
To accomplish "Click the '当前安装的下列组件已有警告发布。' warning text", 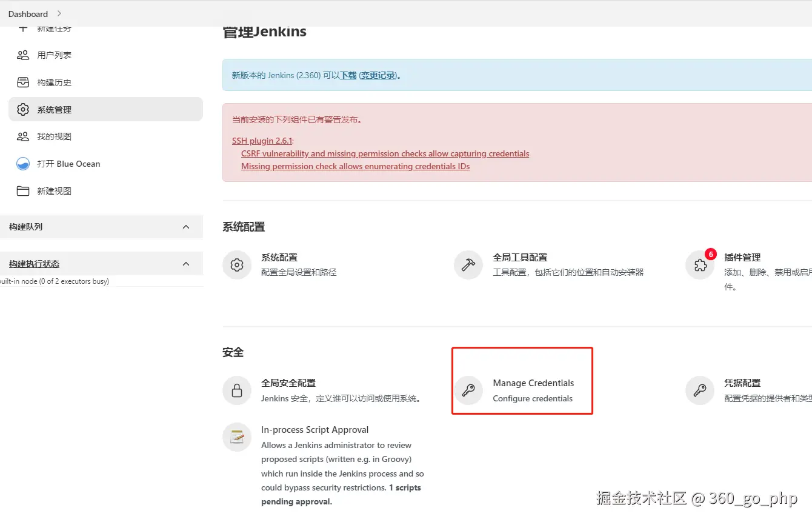I will tap(298, 119).
